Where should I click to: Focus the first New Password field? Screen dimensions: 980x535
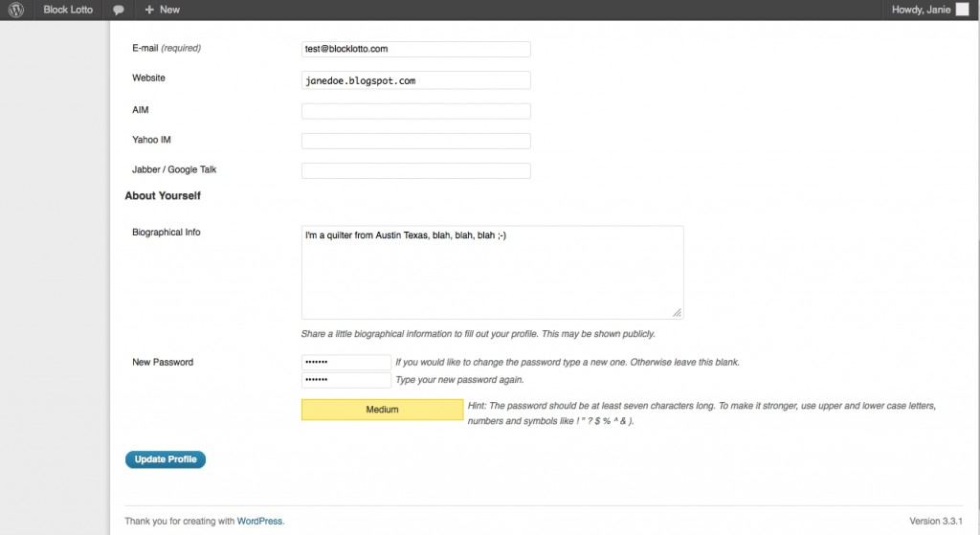346,363
